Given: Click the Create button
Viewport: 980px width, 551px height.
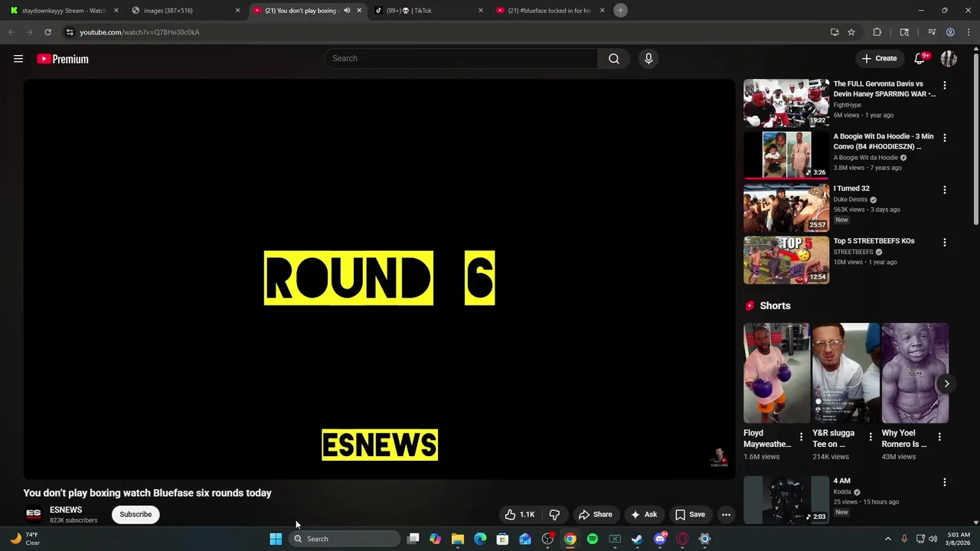Looking at the screenshot, I should pos(879,58).
